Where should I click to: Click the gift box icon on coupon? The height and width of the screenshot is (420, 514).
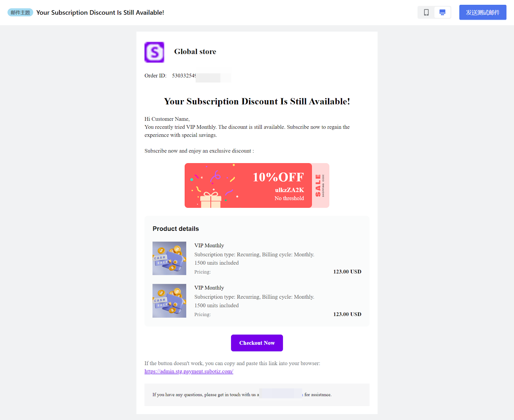pos(211,199)
